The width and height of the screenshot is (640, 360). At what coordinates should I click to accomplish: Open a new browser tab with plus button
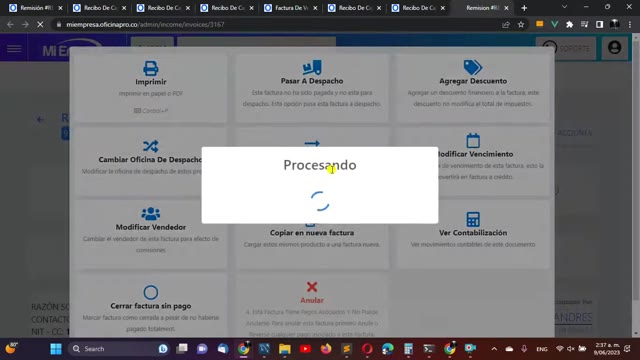point(524,8)
